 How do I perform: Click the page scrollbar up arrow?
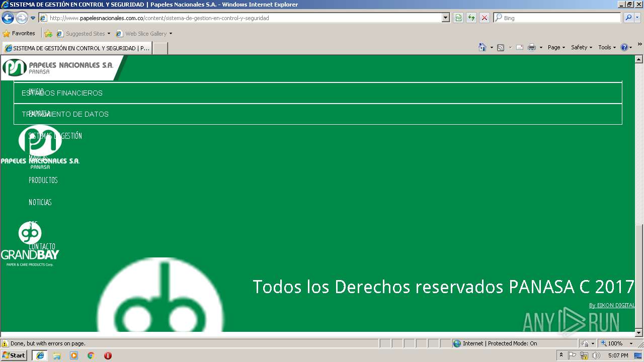pyautogui.click(x=639, y=59)
